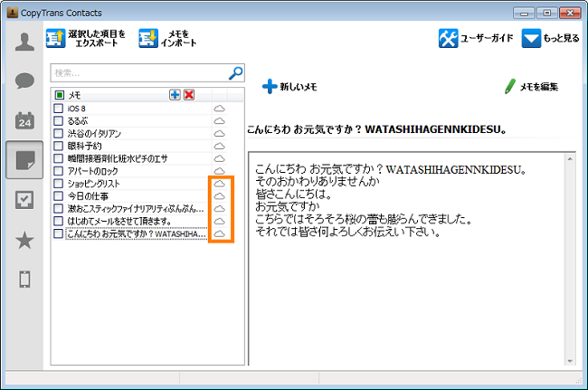The width and height of the screenshot is (588, 390).
Task: Click the note title heading text
Action: click(377, 129)
